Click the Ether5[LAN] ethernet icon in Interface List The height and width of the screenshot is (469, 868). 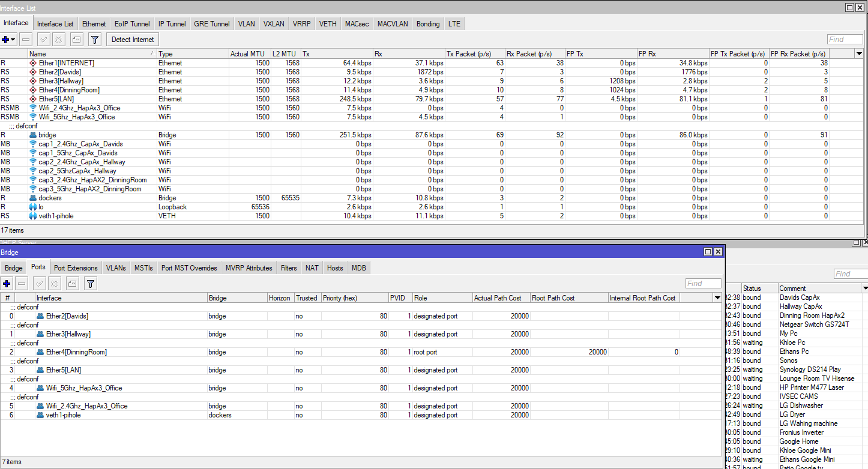pyautogui.click(x=33, y=99)
